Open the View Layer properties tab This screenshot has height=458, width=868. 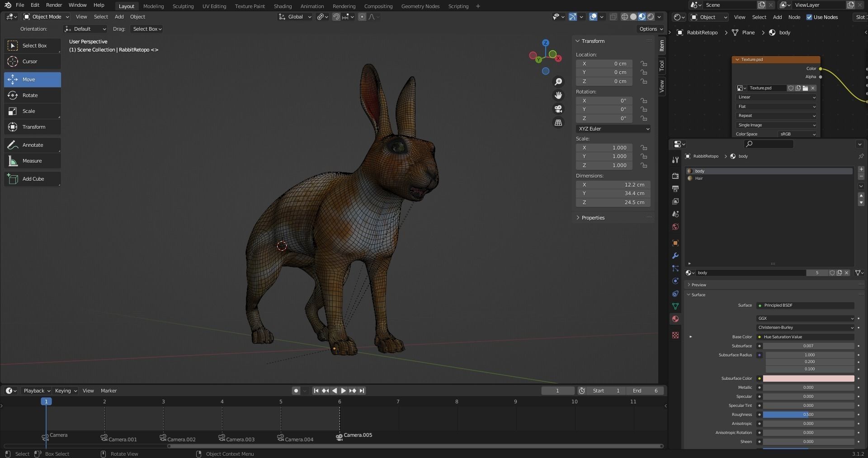[675, 201]
